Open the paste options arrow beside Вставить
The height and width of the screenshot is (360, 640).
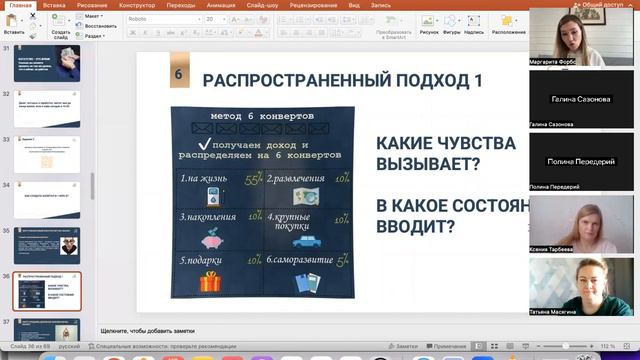coord(22,20)
